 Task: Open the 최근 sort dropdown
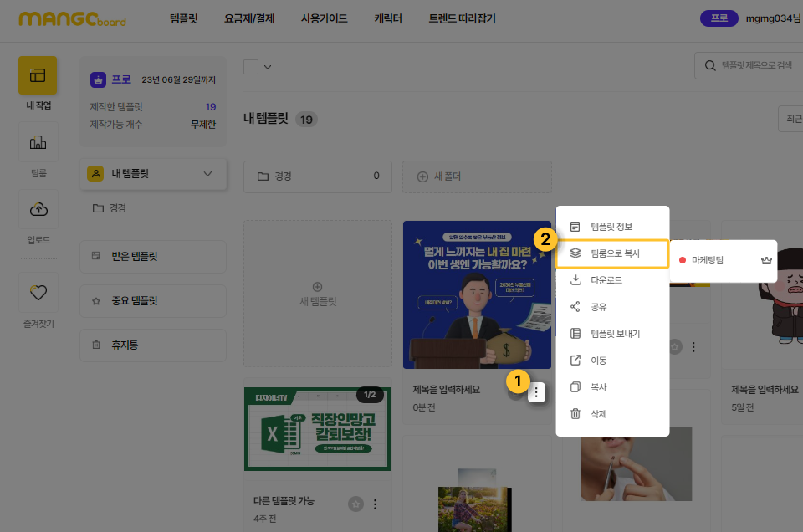pos(790,119)
